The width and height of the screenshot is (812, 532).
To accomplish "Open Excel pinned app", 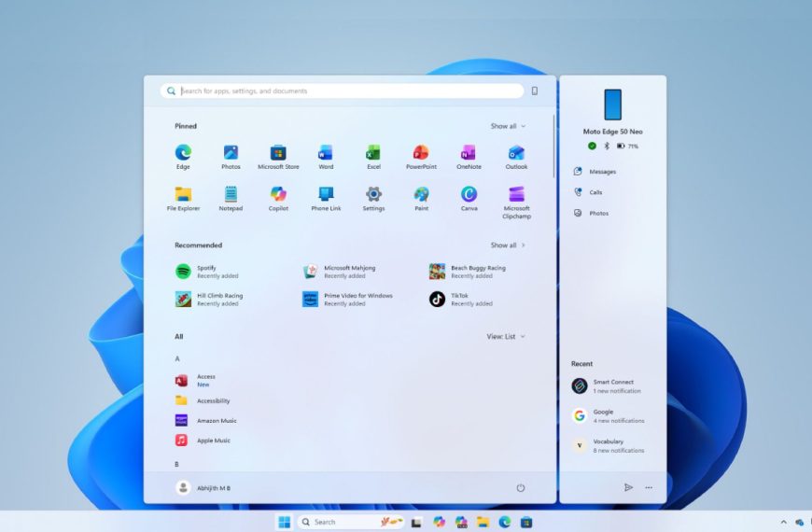I will (x=373, y=157).
